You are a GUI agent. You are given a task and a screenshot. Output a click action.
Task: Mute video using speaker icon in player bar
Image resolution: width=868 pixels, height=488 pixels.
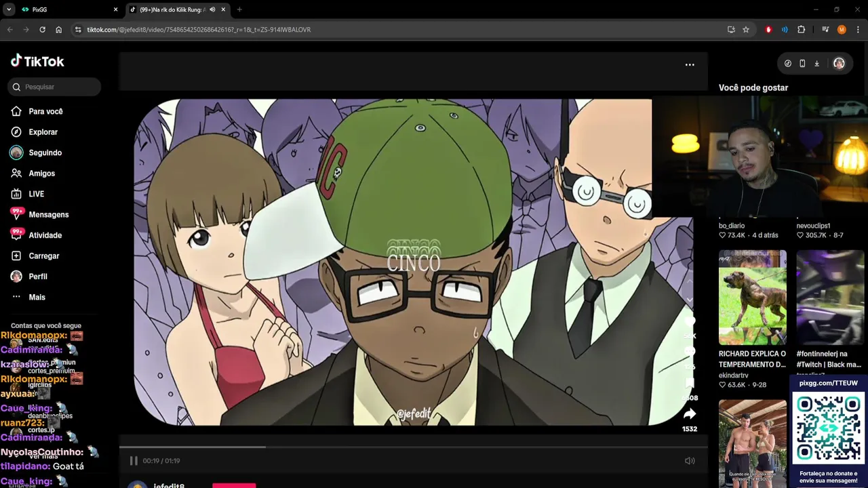coord(690,461)
